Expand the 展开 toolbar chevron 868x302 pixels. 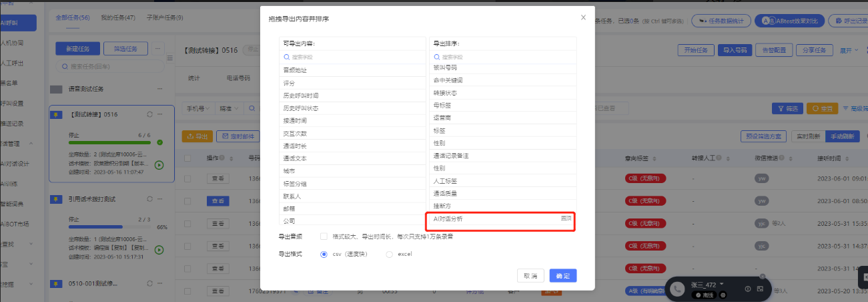pyautogui.click(x=849, y=50)
